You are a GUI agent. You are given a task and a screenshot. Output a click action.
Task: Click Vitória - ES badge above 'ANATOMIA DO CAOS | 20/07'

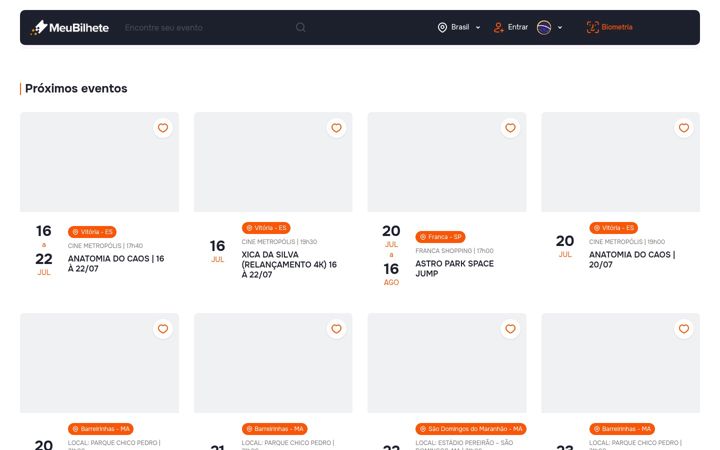[x=613, y=228]
